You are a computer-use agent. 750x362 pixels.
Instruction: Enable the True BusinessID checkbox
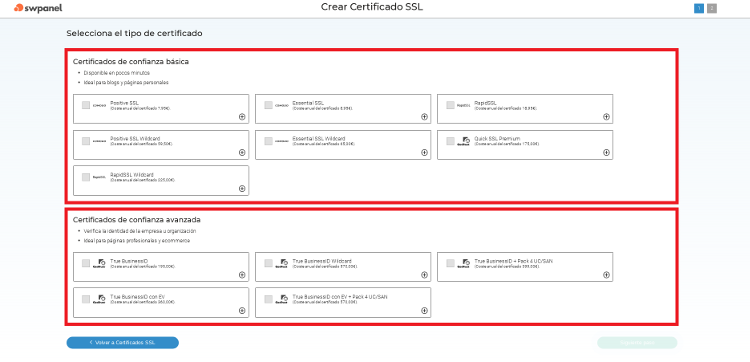[86, 263]
